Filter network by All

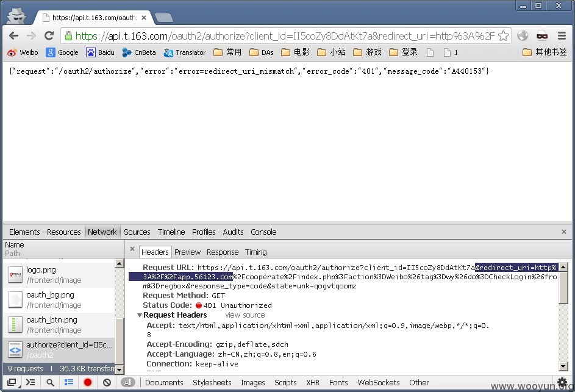click(127, 382)
